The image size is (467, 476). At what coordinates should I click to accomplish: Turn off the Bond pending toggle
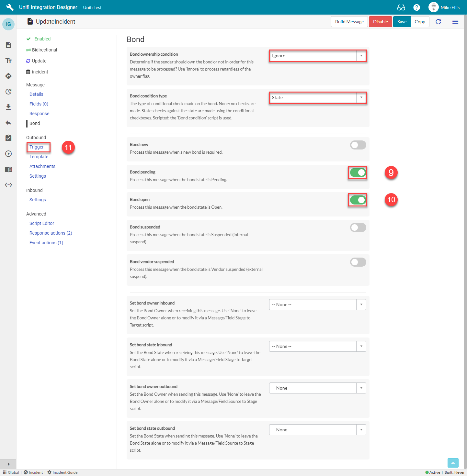[358, 173]
